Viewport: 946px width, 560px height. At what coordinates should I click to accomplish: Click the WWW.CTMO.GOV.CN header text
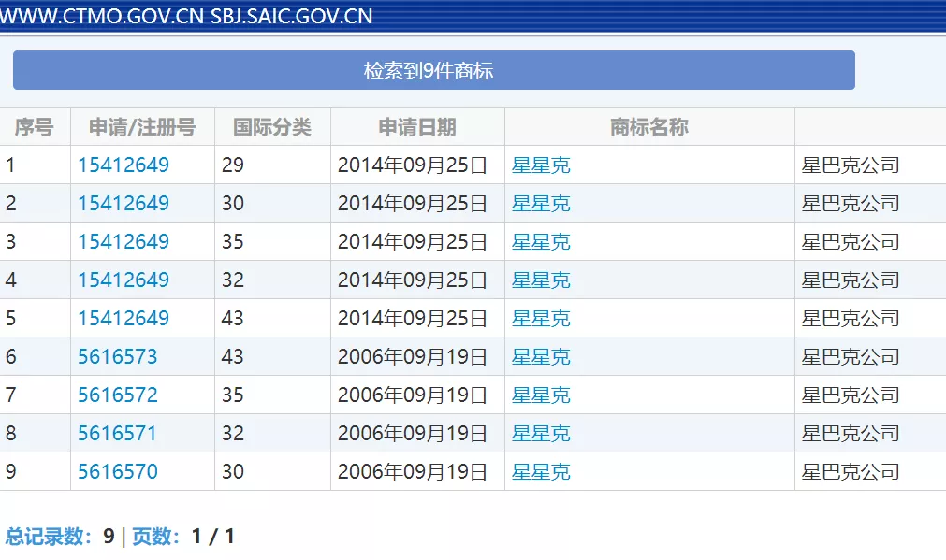coord(102,16)
